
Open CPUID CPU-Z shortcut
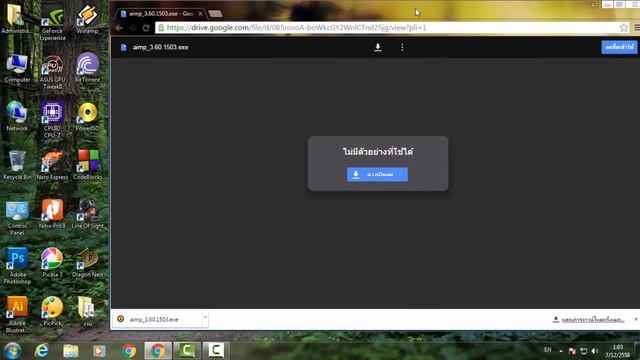pos(52,120)
